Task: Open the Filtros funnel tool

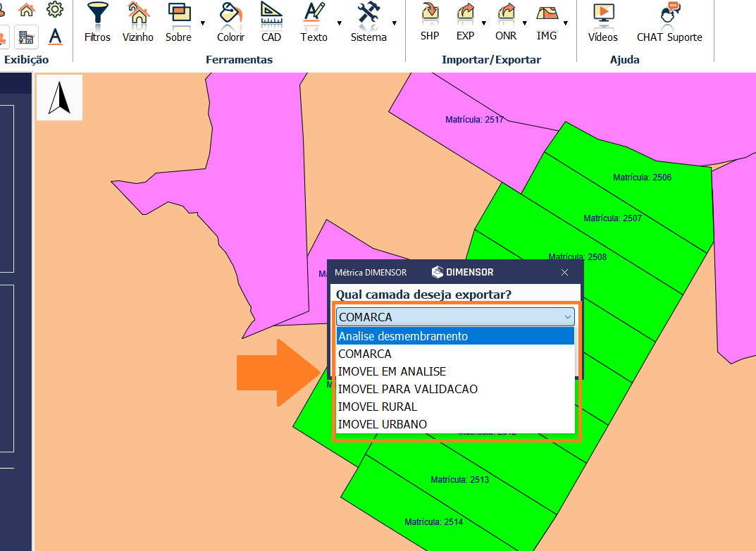Action: tap(97, 22)
